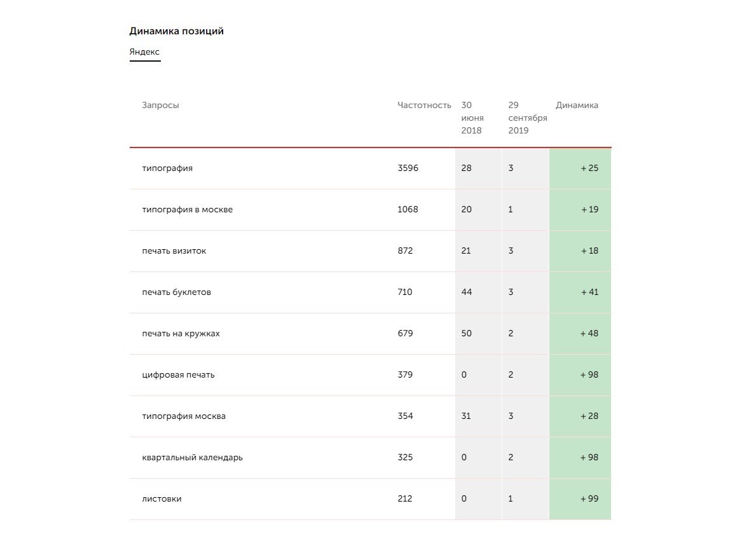Click the 29 сентября 2019 column header
756x541 pixels.
(527, 118)
